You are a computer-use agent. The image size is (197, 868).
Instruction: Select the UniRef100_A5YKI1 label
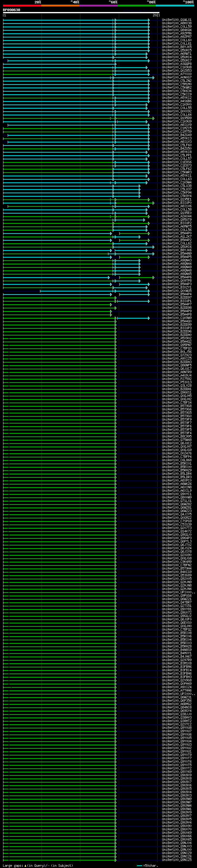point(177,176)
